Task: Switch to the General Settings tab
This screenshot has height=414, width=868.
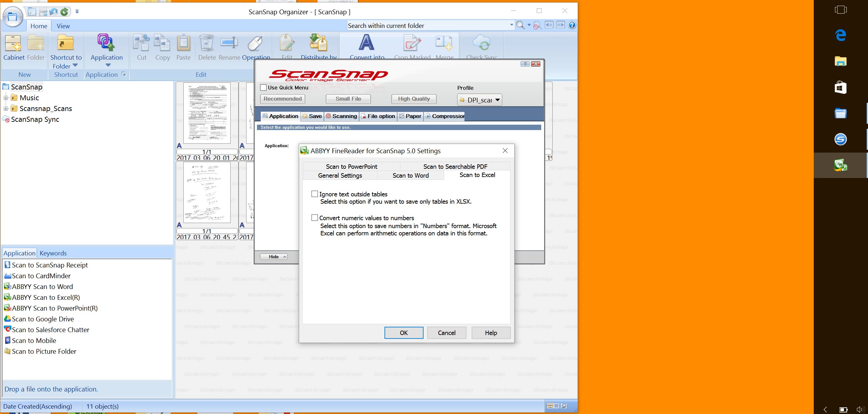Action: 340,175
